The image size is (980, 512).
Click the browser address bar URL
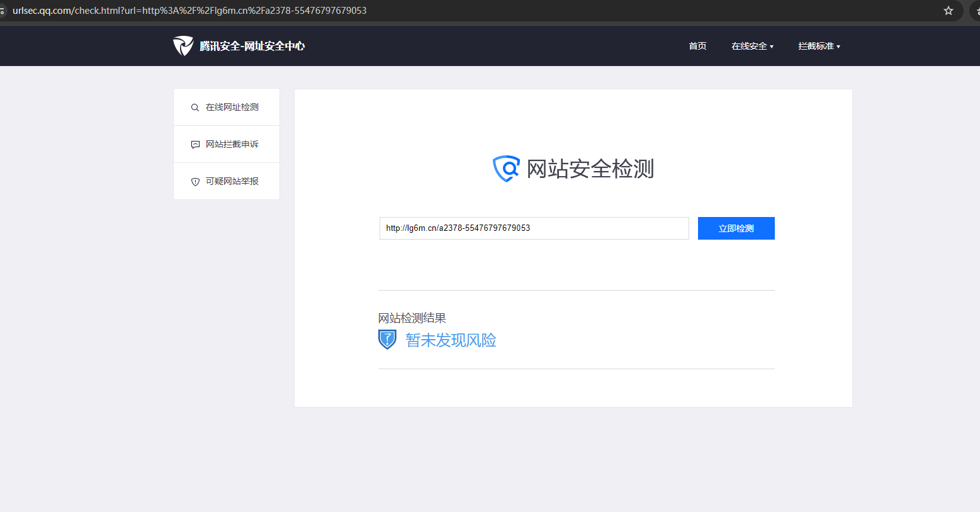[189, 11]
